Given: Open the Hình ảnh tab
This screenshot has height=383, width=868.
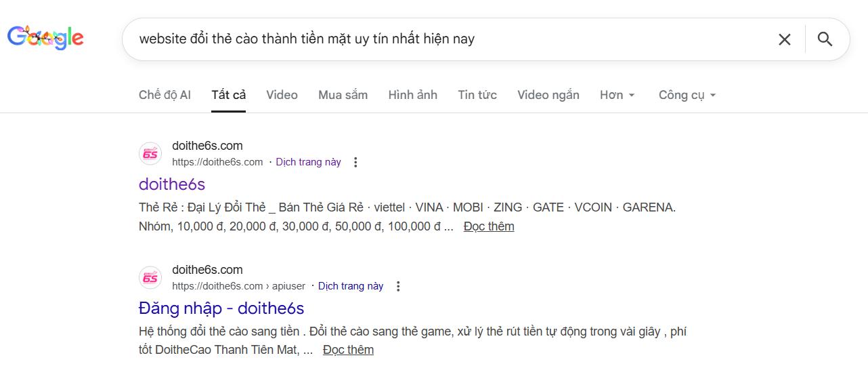Looking at the screenshot, I should 412,95.
